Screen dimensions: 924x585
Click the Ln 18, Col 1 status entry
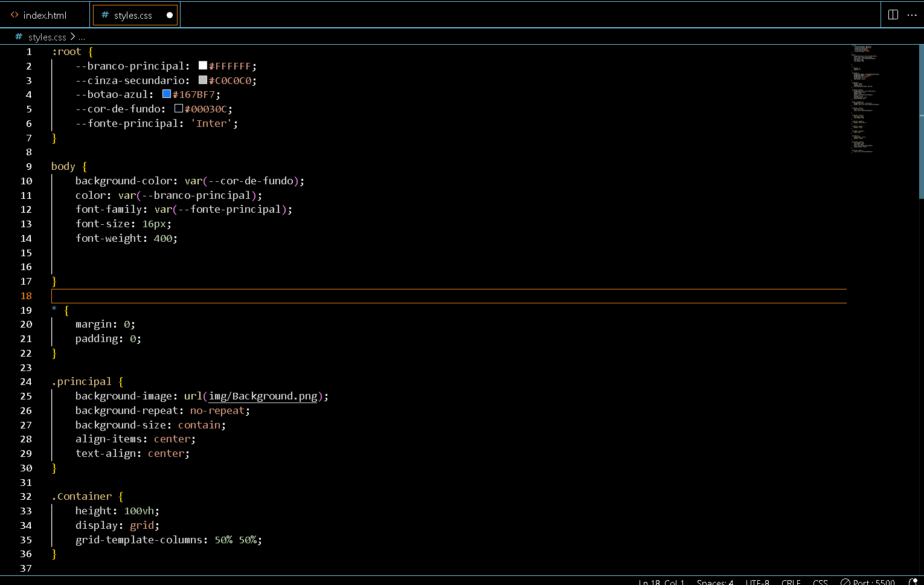(662, 582)
